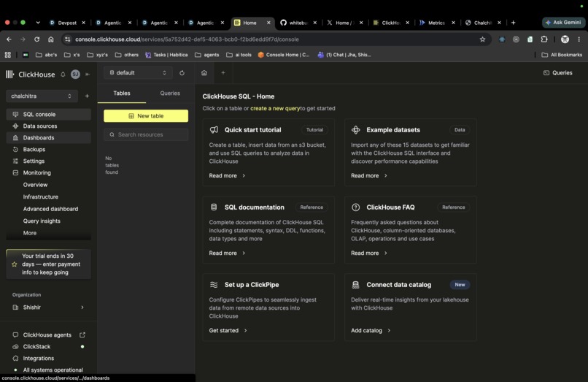
Task: Go to browser home page
Action: (x=50, y=39)
